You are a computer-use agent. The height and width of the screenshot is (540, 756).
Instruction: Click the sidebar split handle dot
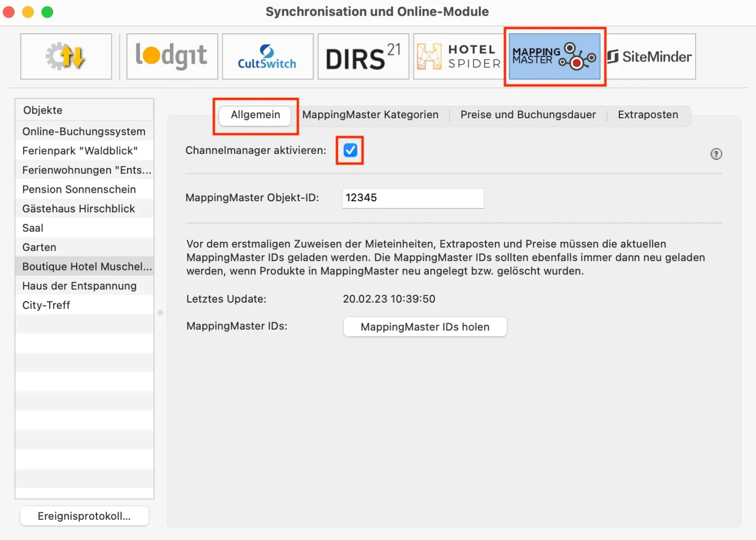coord(160,313)
